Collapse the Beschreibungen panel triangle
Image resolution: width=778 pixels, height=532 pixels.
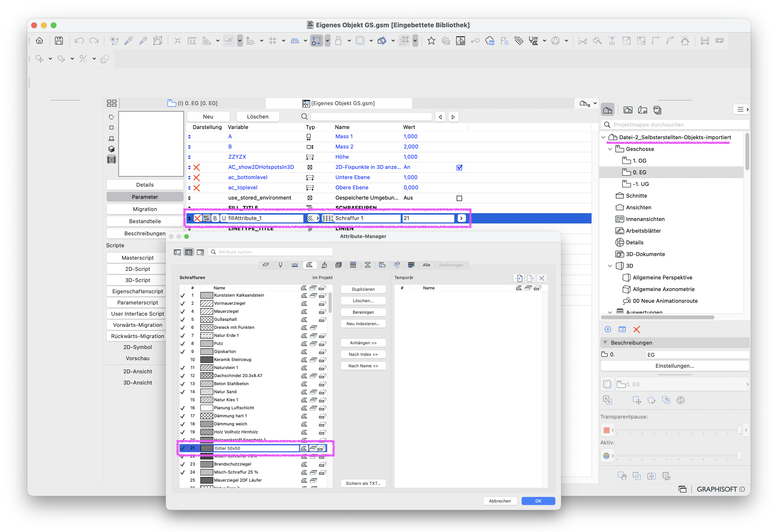click(x=605, y=343)
